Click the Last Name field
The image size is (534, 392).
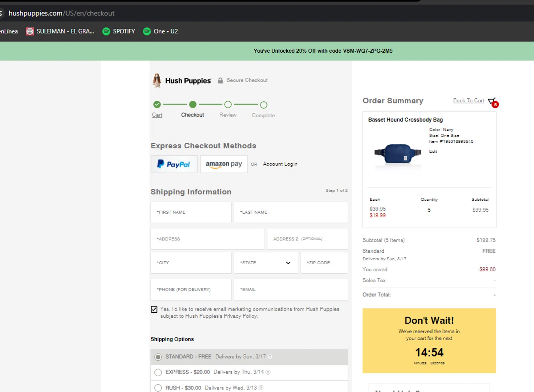(x=291, y=212)
